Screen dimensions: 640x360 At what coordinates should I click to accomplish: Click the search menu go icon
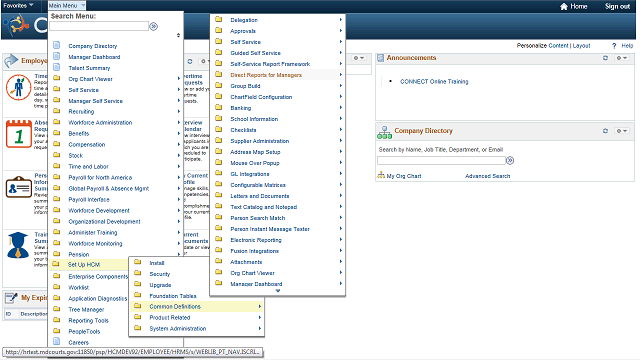[153, 27]
